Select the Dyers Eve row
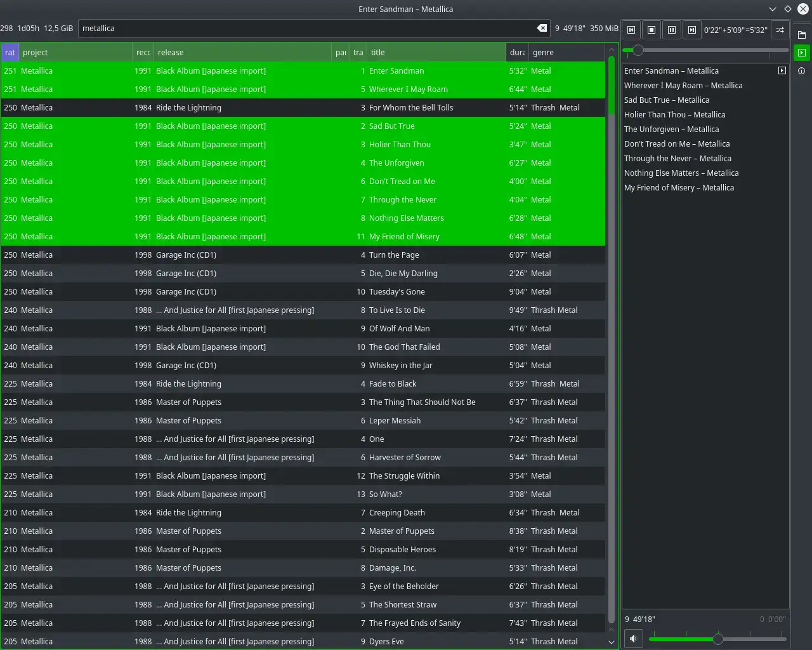 (303, 641)
